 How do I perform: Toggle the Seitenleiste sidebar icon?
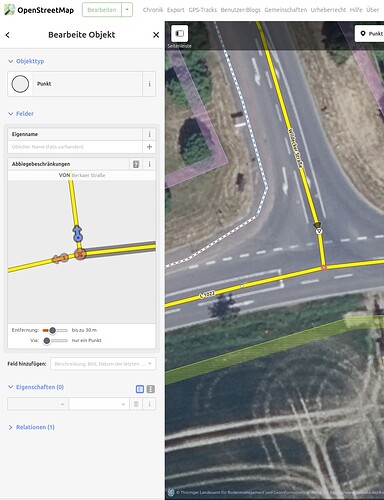(x=179, y=33)
